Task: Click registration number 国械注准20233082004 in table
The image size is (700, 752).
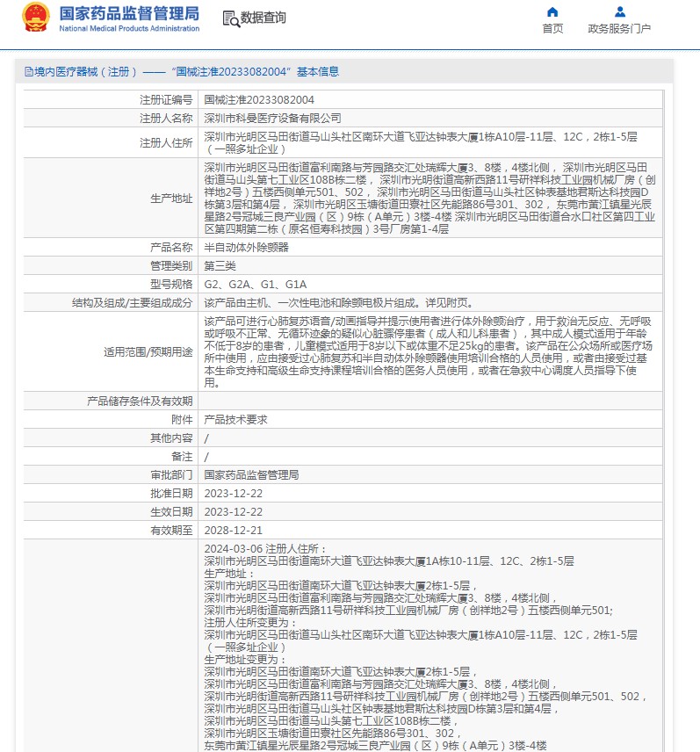Action: pyautogui.click(x=259, y=100)
